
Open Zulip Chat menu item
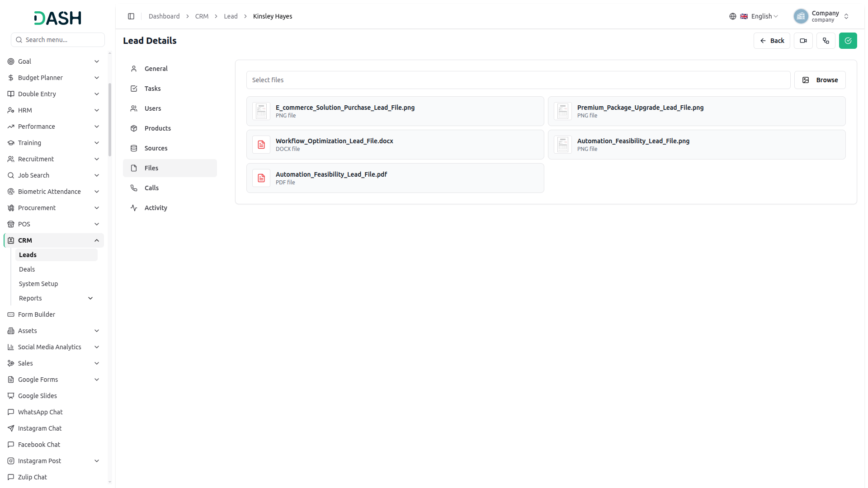tap(54, 477)
